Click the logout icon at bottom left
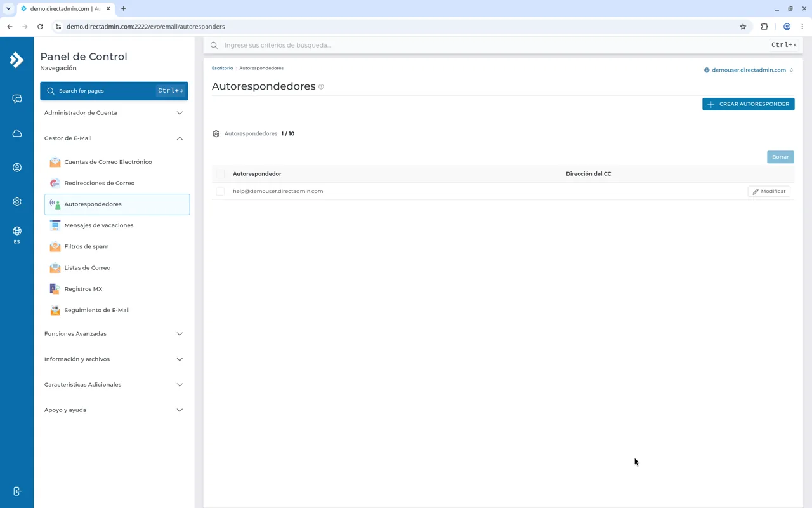Screen dimensions: 812x508 click(x=17, y=491)
